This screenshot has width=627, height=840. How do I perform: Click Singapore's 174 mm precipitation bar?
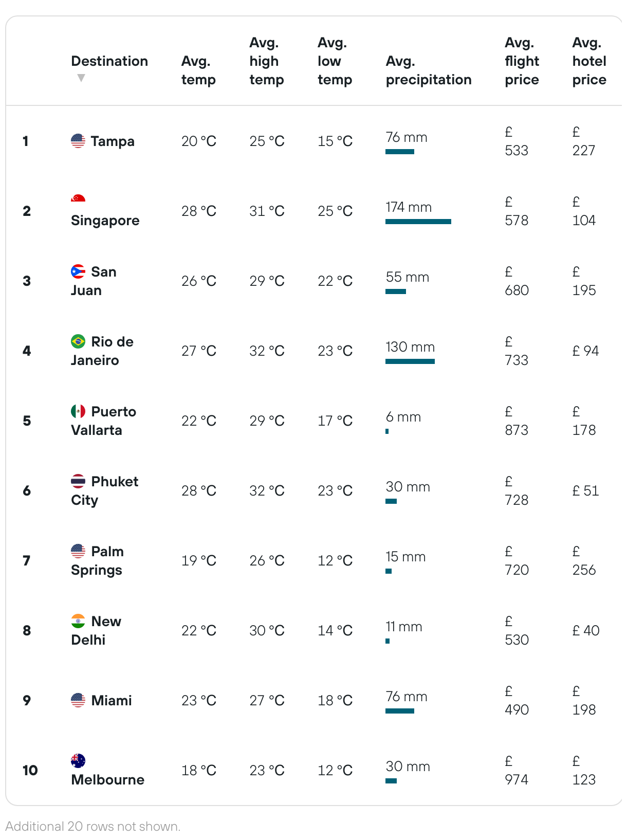point(418,222)
